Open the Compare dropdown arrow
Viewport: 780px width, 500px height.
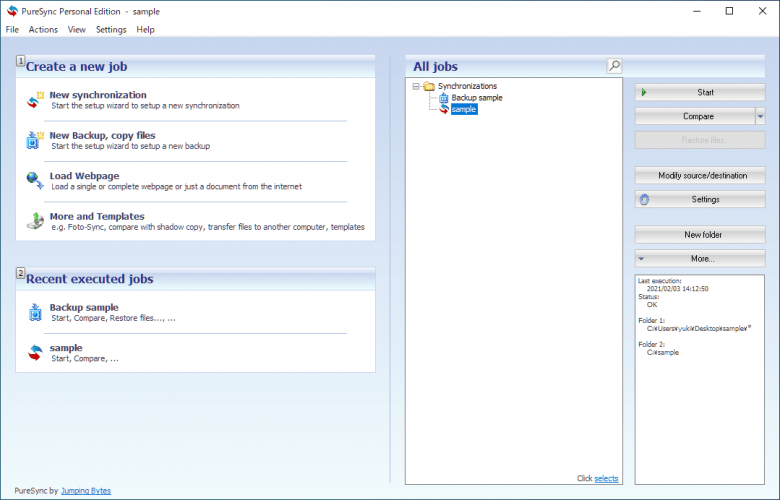(760, 116)
